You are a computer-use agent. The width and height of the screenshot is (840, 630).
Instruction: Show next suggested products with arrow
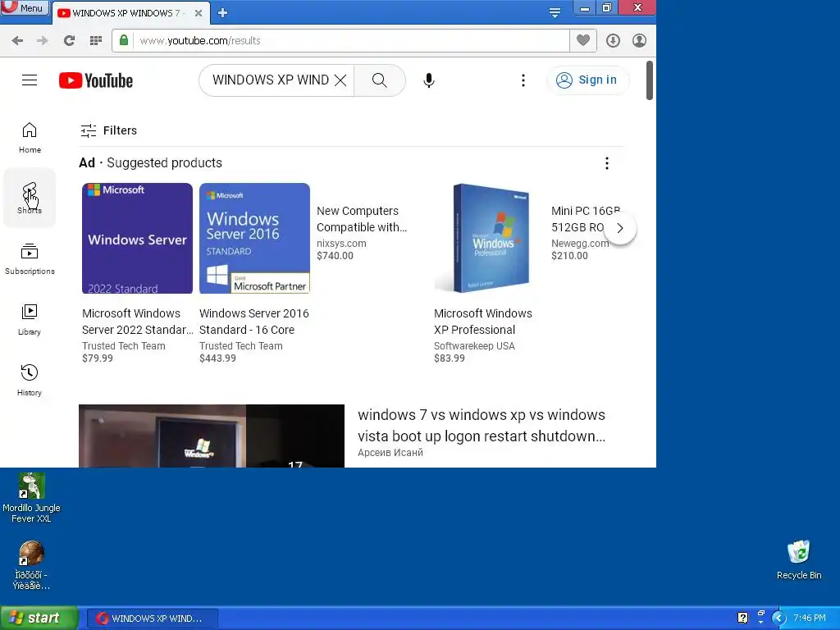click(620, 228)
